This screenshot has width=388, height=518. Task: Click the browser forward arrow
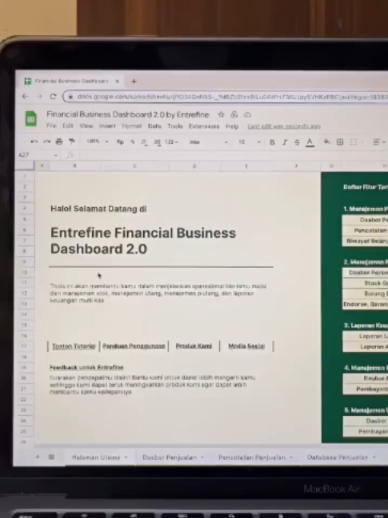tap(39, 96)
